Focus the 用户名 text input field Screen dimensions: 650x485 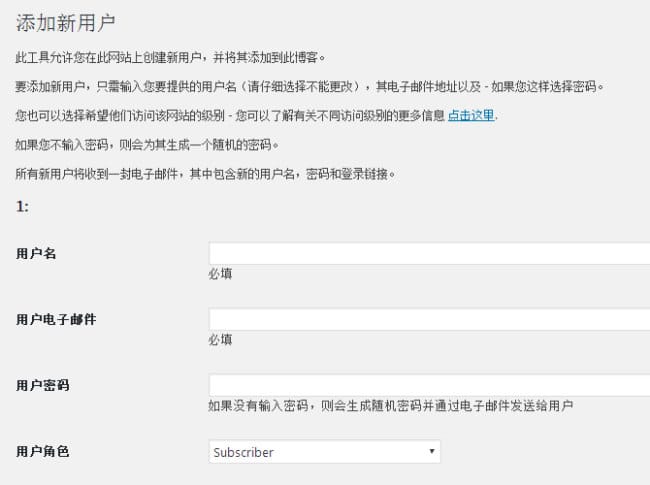(429, 253)
